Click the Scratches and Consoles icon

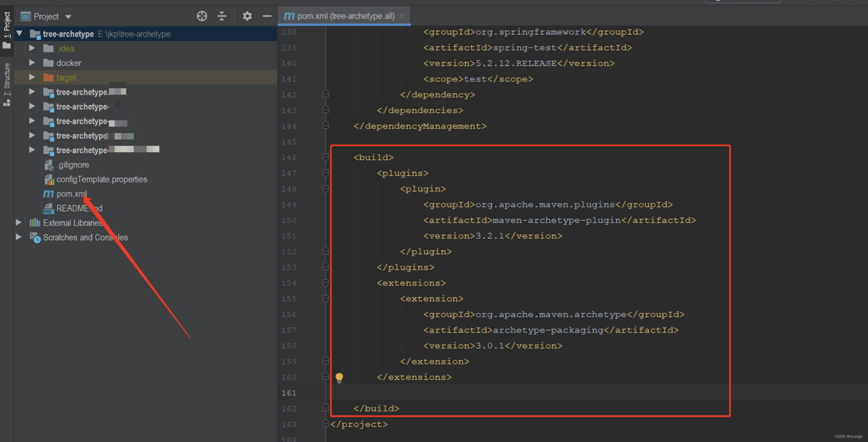35,237
